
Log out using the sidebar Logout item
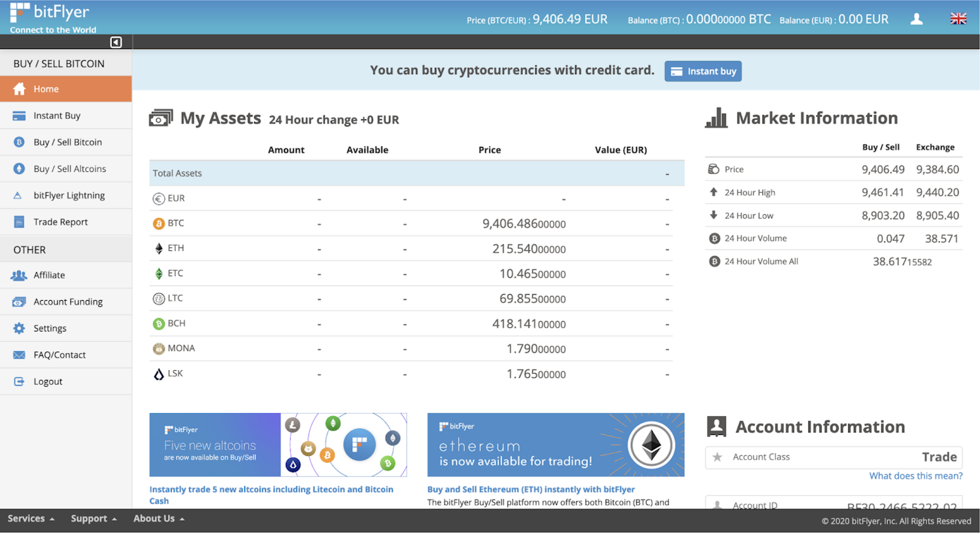coord(48,381)
